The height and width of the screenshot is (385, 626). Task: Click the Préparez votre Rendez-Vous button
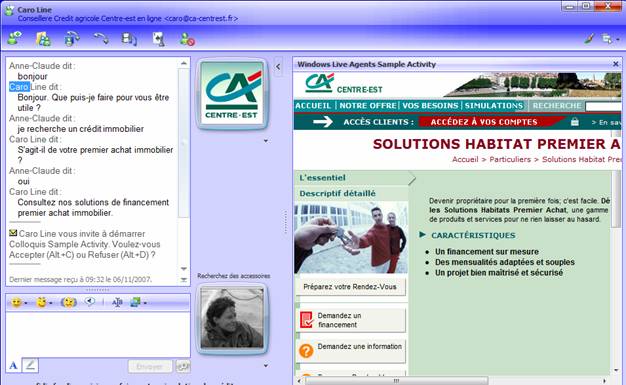(x=350, y=287)
